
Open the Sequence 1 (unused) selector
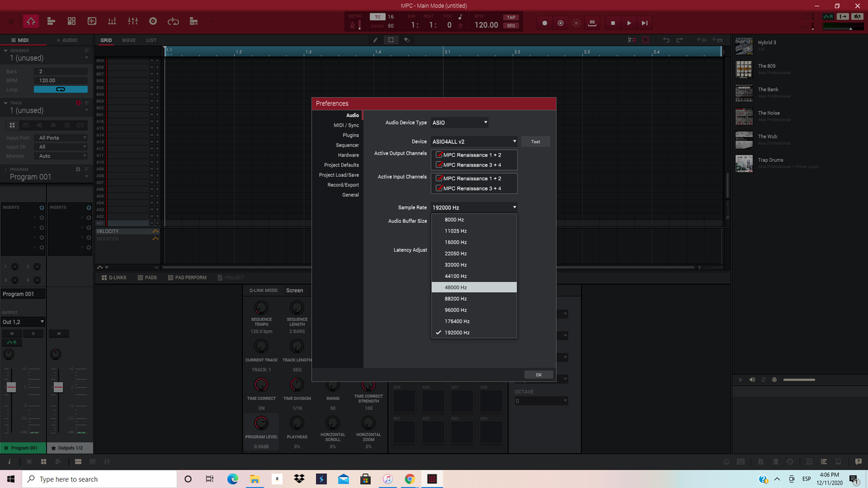coord(47,58)
